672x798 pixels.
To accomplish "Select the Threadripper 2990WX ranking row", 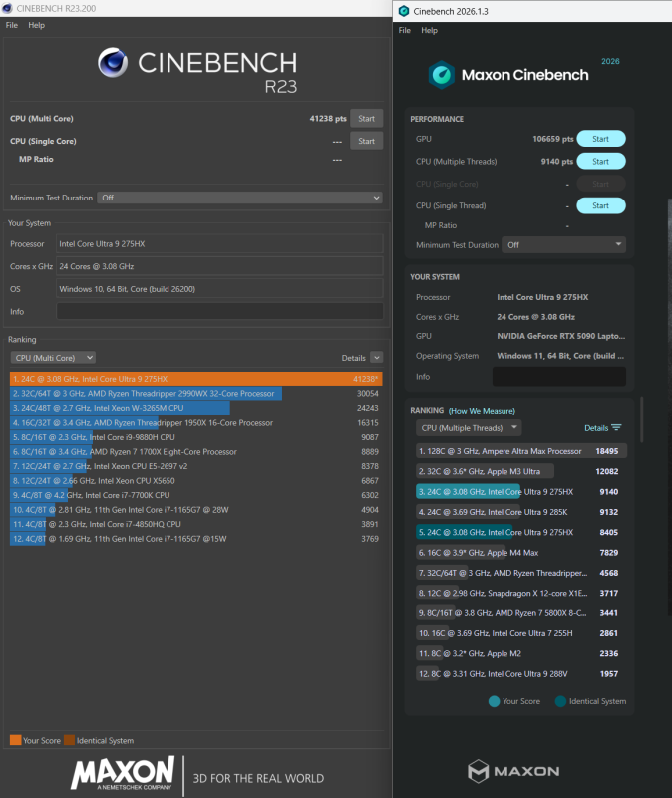I will [x=195, y=393].
